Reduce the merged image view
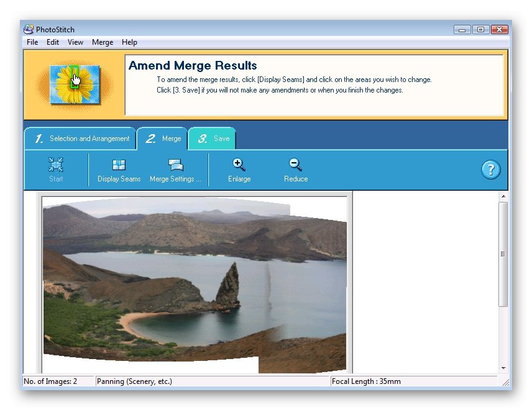Image resolution: width=532 pixels, height=410 pixels. (x=295, y=171)
